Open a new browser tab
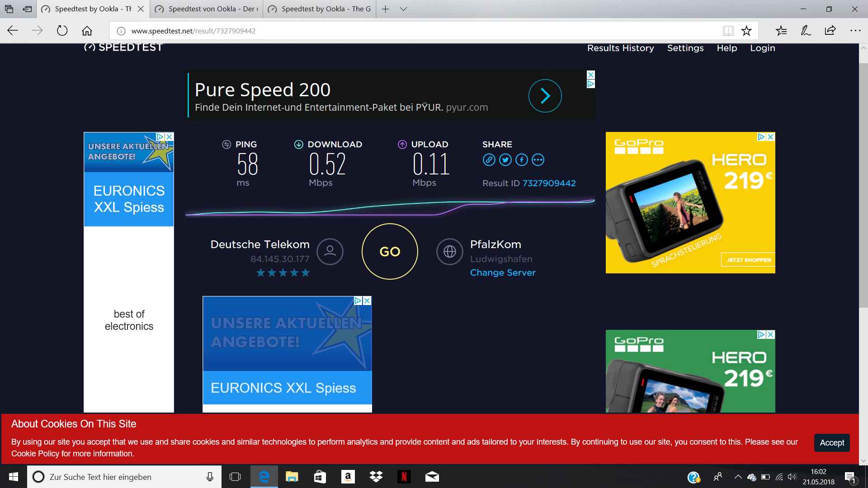Image resolution: width=868 pixels, height=488 pixels. [x=385, y=9]
